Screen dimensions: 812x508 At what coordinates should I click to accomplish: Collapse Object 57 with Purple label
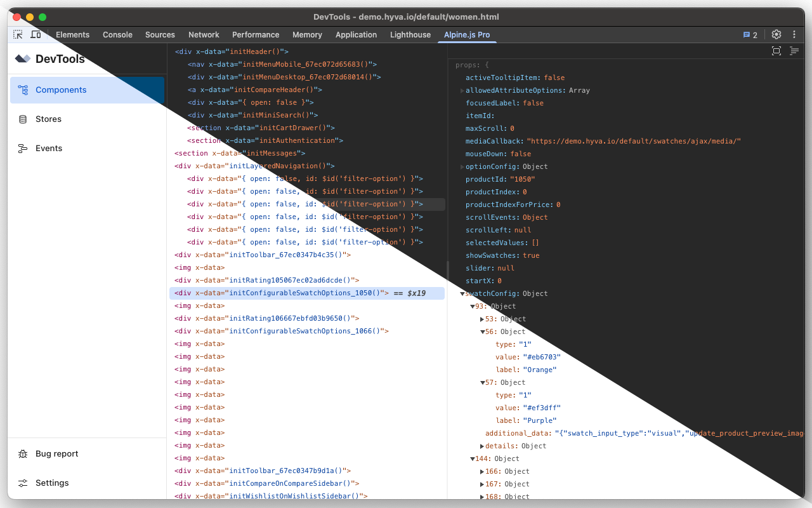coord(482,382)
